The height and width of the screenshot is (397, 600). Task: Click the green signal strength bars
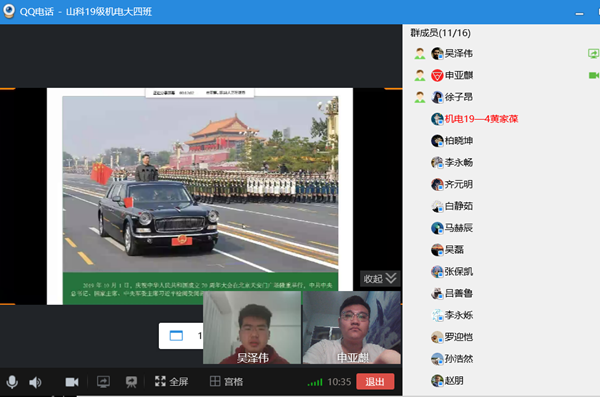tap(315, 382)
